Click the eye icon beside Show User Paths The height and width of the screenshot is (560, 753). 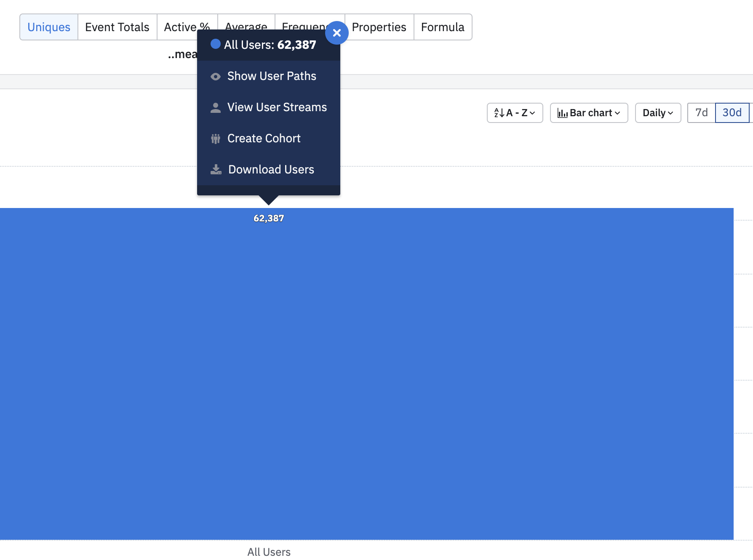click(216, 77)
